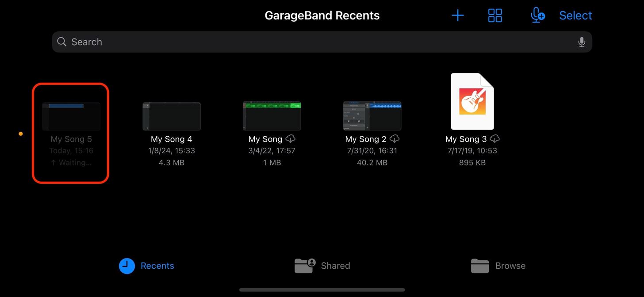Viewport: 644px width, 297px height.
Task: Tap the "My Song 5" file name
Action: [71, 139]
